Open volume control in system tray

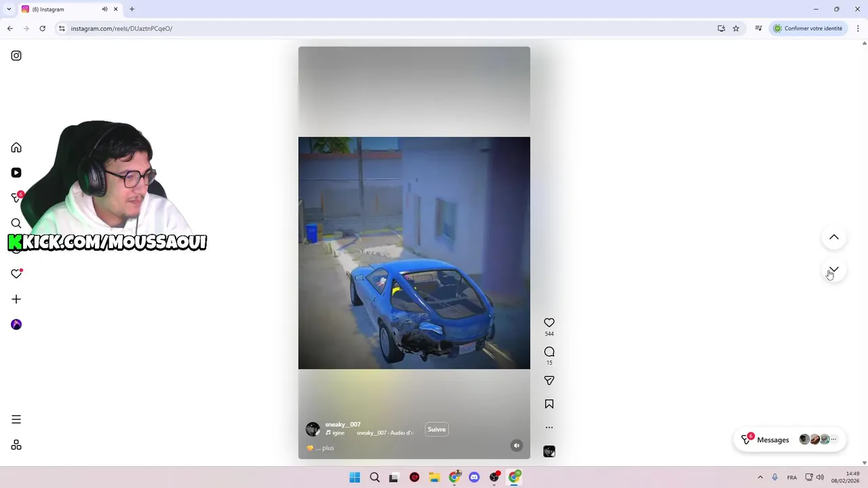click(x=820, y=478)
